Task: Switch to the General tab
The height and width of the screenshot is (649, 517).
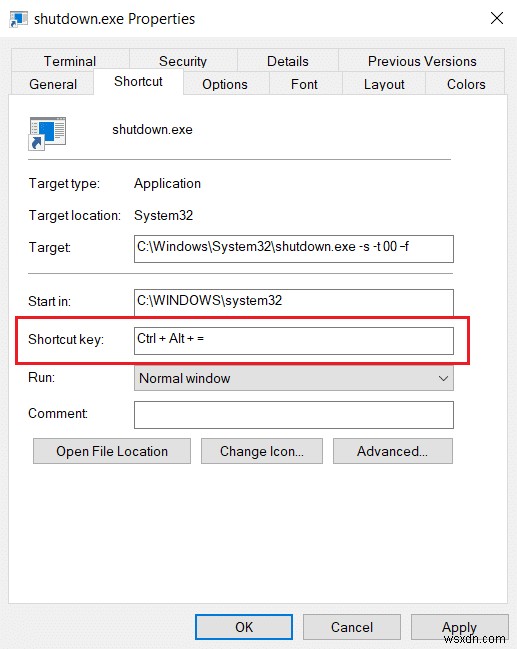Action: pyautogui.click(x=53, y=84)
